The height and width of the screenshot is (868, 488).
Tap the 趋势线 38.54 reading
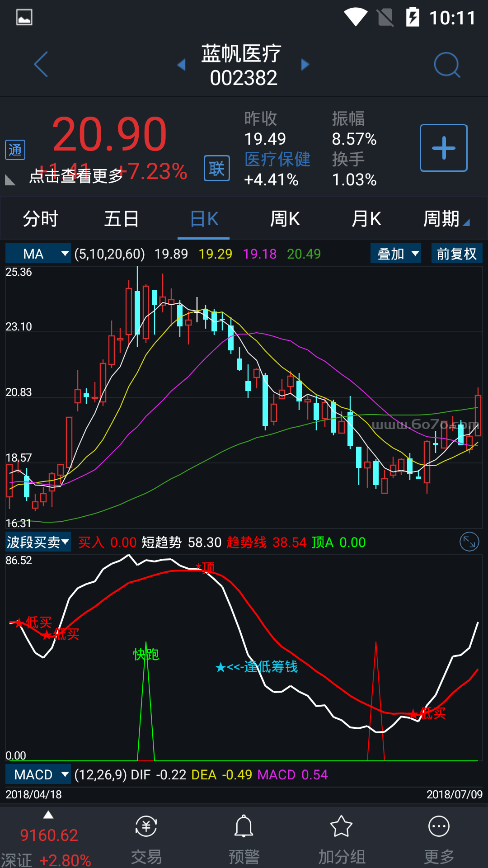coord(267,542)
